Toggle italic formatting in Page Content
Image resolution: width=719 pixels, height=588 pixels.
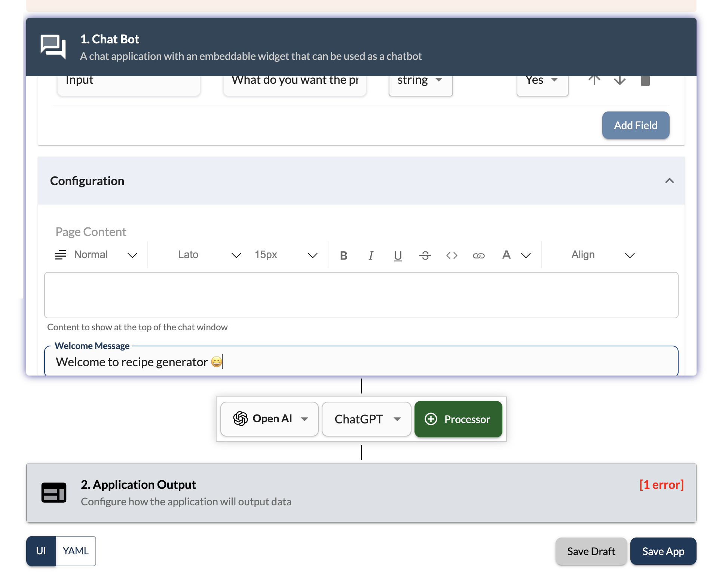(371, 255)
